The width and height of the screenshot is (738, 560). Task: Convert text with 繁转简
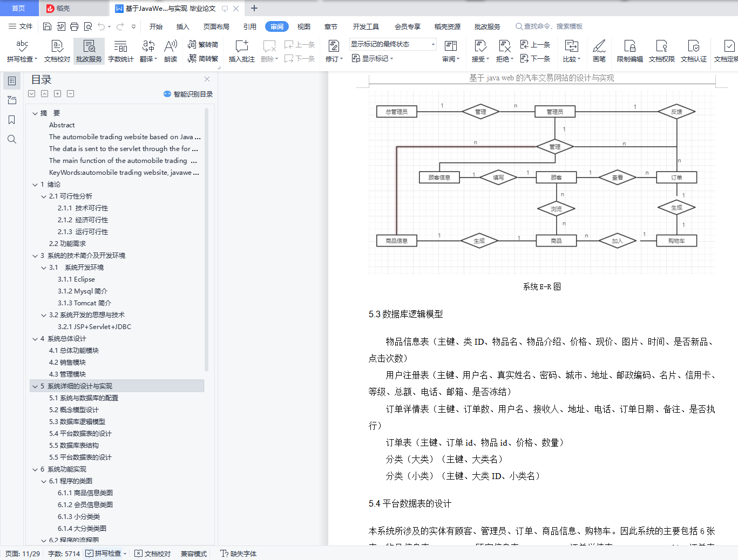pos(203,45)
